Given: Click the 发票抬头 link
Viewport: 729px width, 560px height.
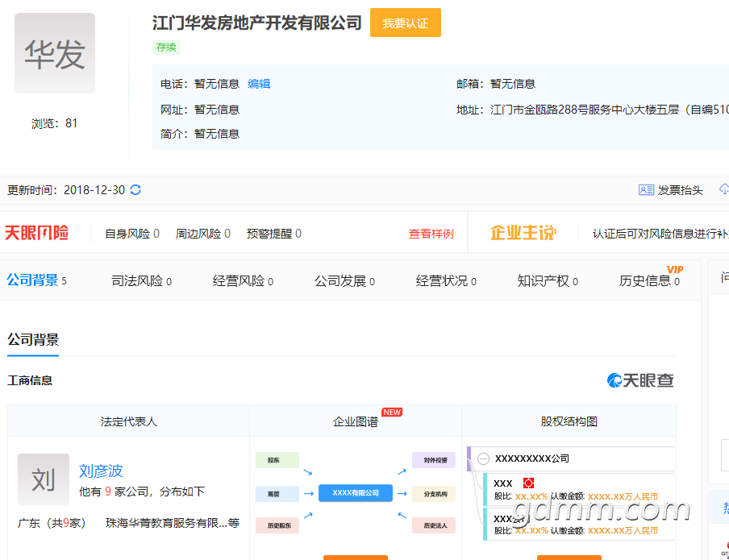Looking at the screenshot, I should pos(680,190).
